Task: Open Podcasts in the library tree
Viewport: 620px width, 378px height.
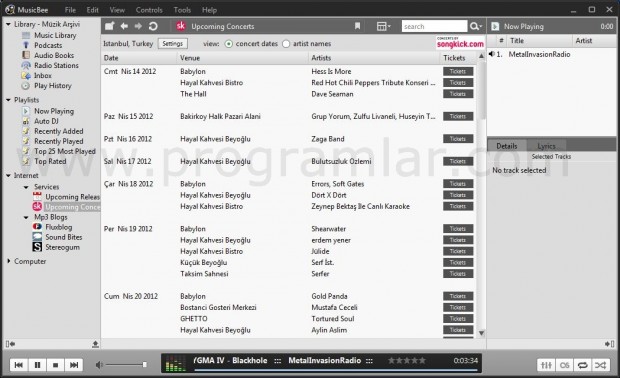Action: tap(48, 45)
